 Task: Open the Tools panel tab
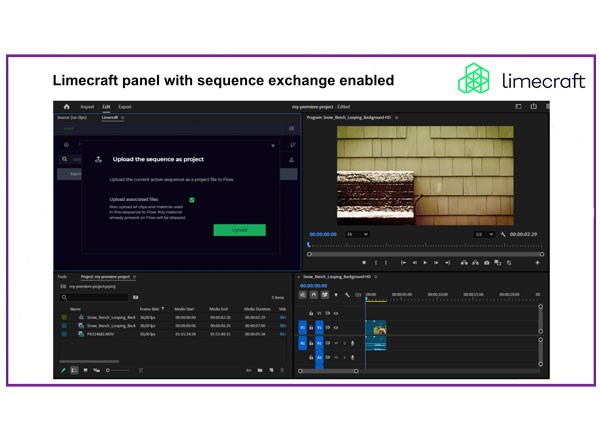tap(62, 277)
